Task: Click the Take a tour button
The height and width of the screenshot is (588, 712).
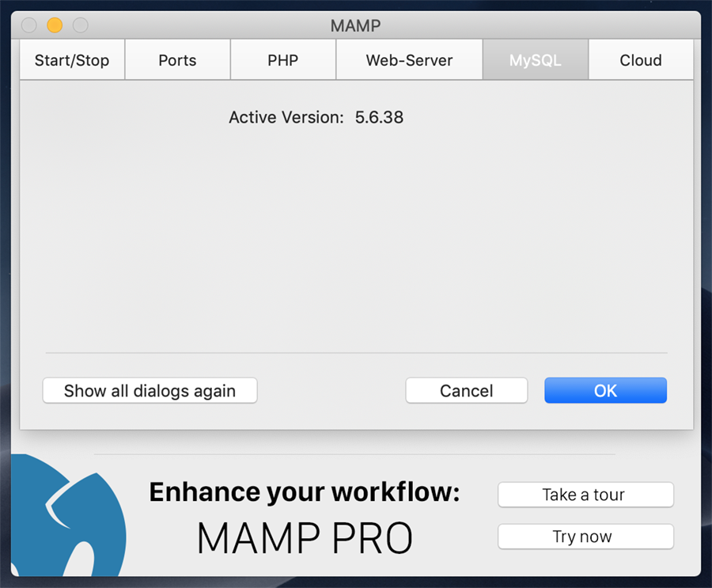Action: [x=585, y=495]
